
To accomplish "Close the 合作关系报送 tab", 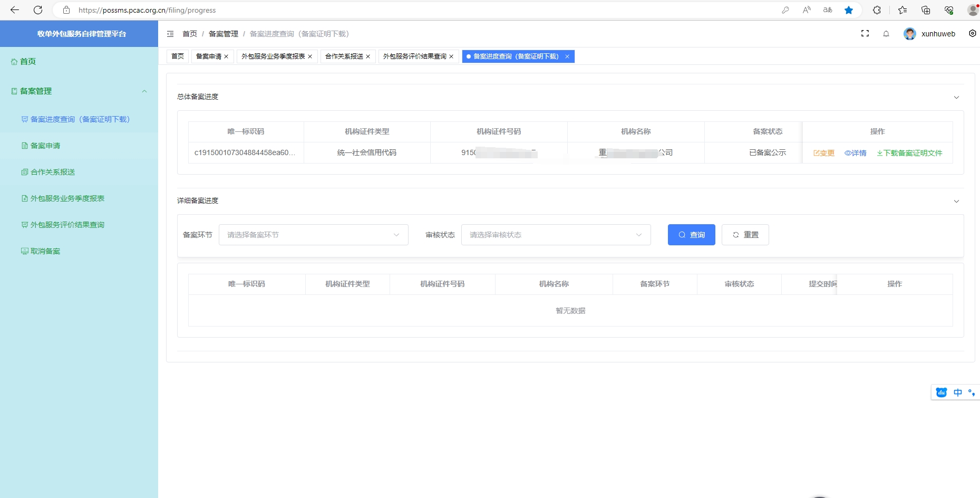I will pos(368,56).
